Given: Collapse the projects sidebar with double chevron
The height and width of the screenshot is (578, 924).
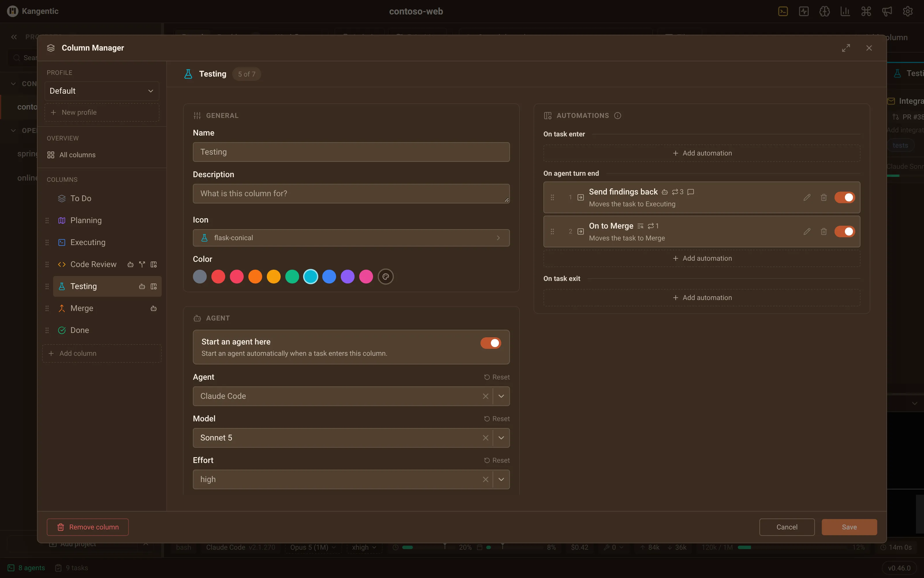Looking at the screenshot, I should click(14, 37).
